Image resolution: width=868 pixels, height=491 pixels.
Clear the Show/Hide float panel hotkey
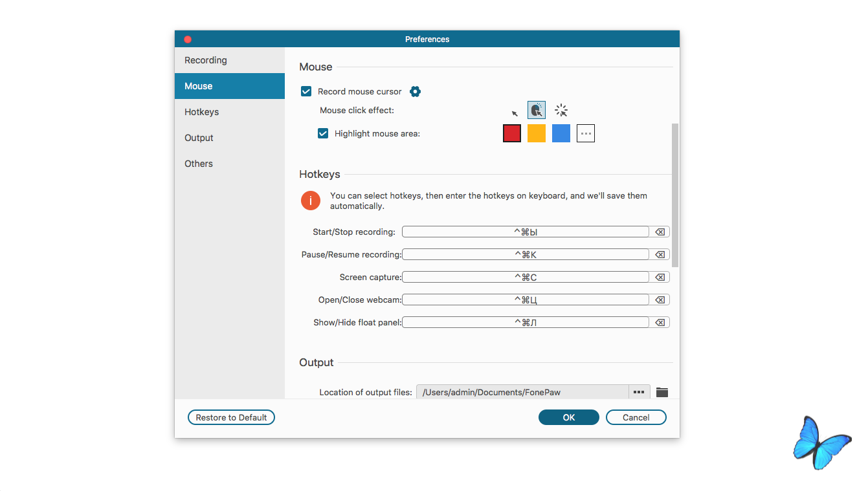660,322
